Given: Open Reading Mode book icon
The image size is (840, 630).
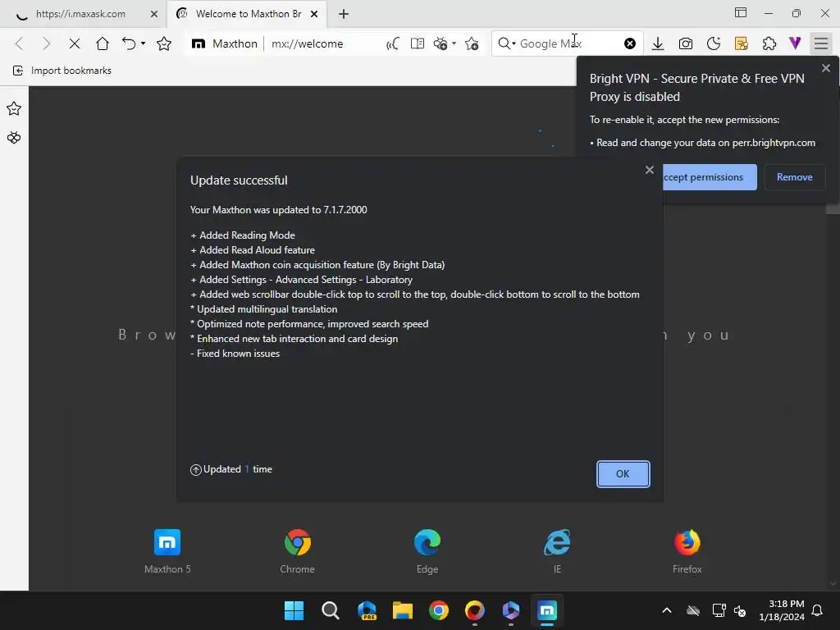Looking at the screenshot, I should point(418,43).
